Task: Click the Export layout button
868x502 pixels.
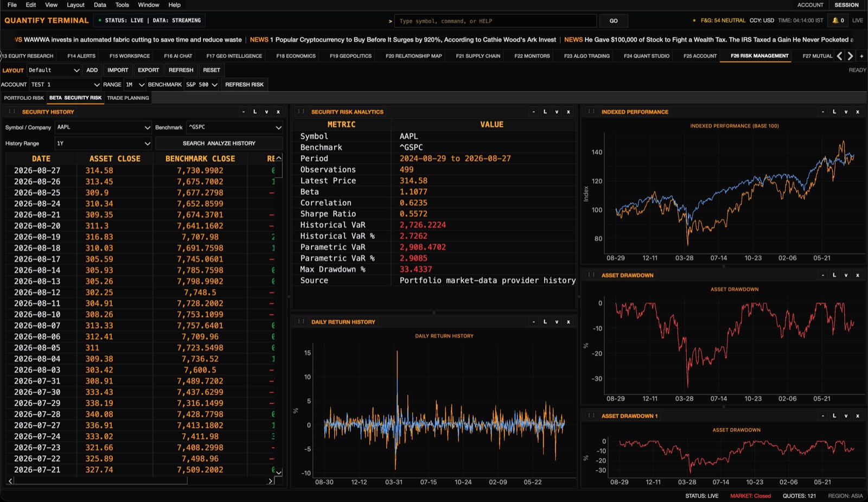Action: [x=148, y=70]
